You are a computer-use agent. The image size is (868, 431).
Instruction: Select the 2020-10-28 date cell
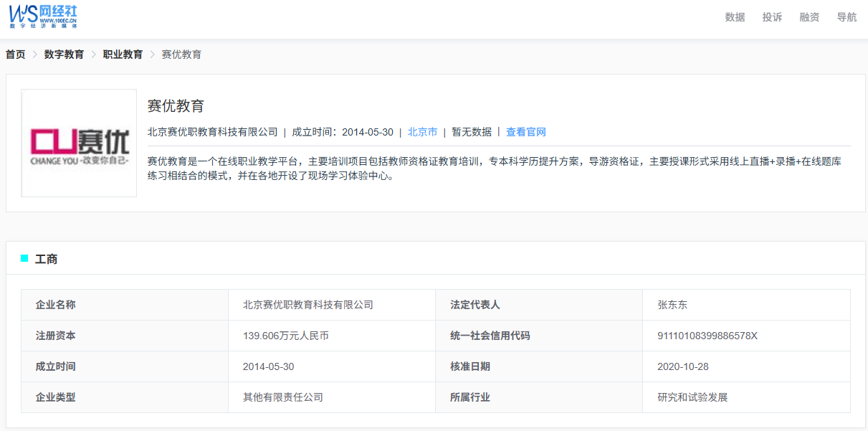(746, 366)
